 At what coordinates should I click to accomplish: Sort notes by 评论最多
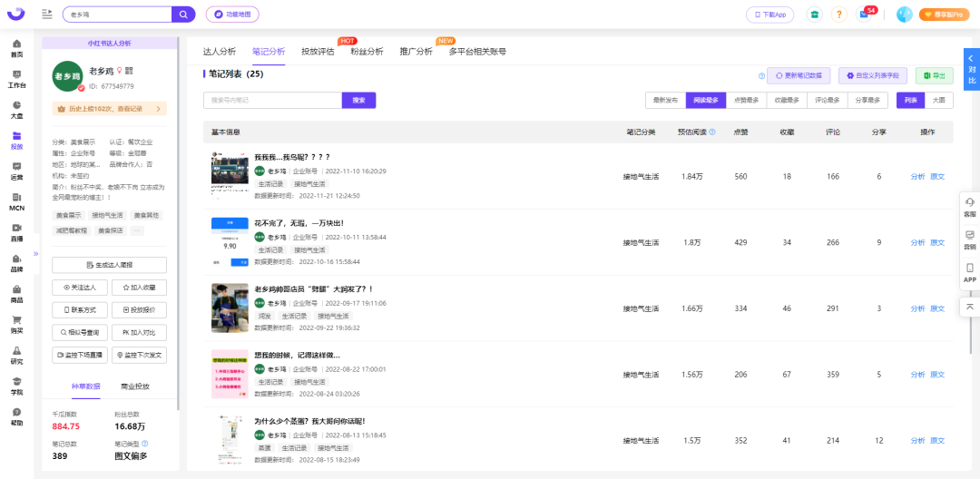click(x=828, y=100)
